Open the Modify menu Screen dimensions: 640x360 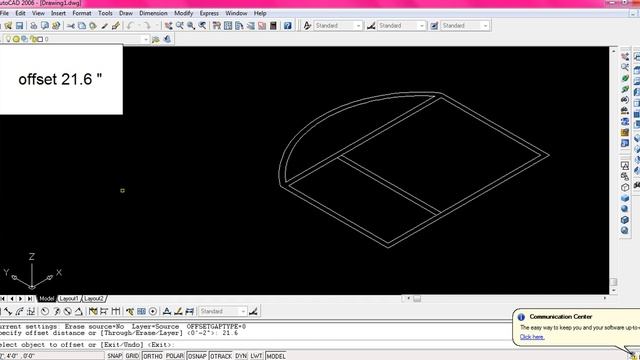(184, 13)
